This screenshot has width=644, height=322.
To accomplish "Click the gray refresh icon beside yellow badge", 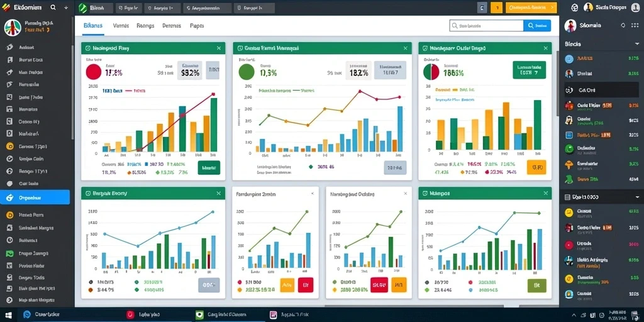I will (482, 8).
